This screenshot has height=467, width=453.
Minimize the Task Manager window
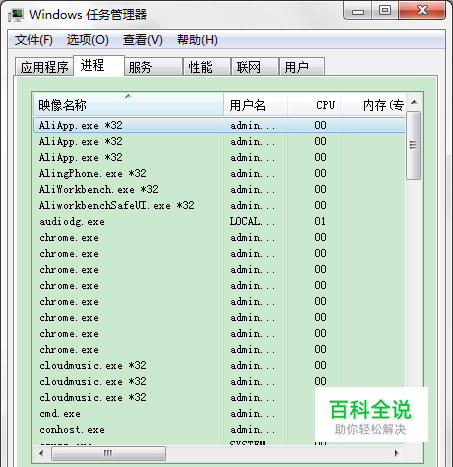[x=358, y=11]
